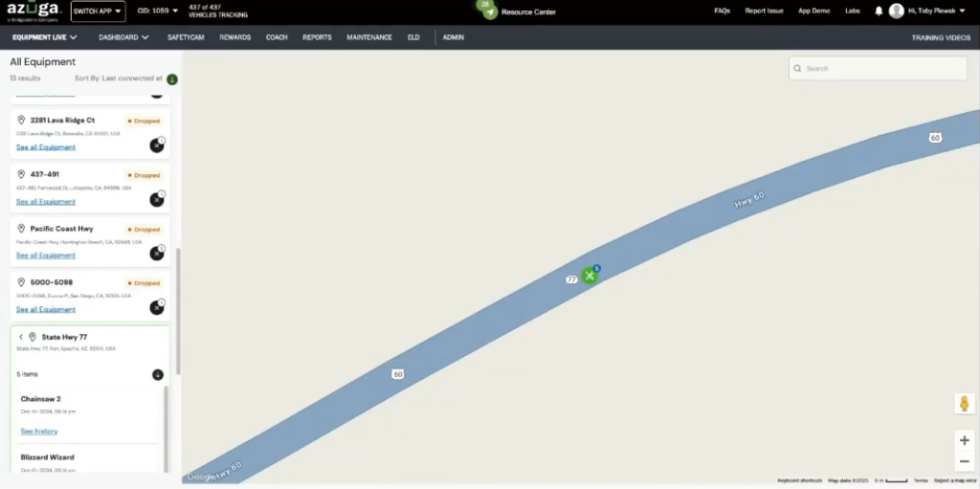
Task: See all Equipment for 5000-5098
Action: tap(46, 309)
